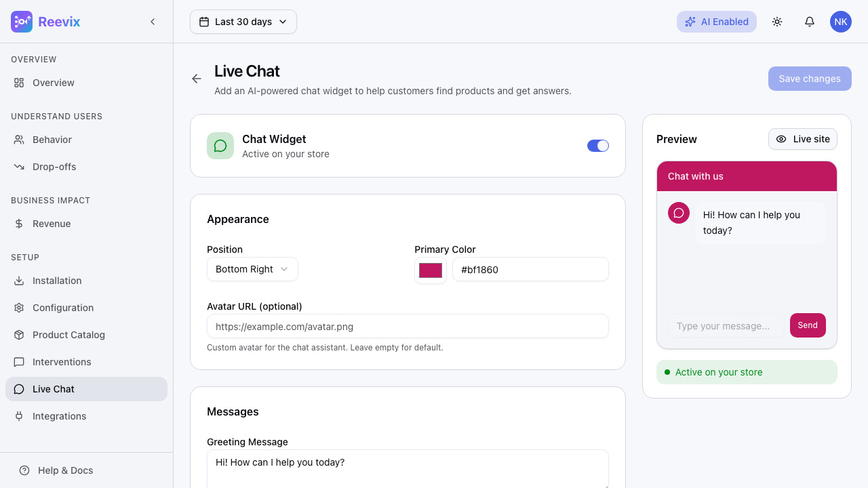Click the Greeting Message text area
This screenshot has height=488, width=868.
408,469
